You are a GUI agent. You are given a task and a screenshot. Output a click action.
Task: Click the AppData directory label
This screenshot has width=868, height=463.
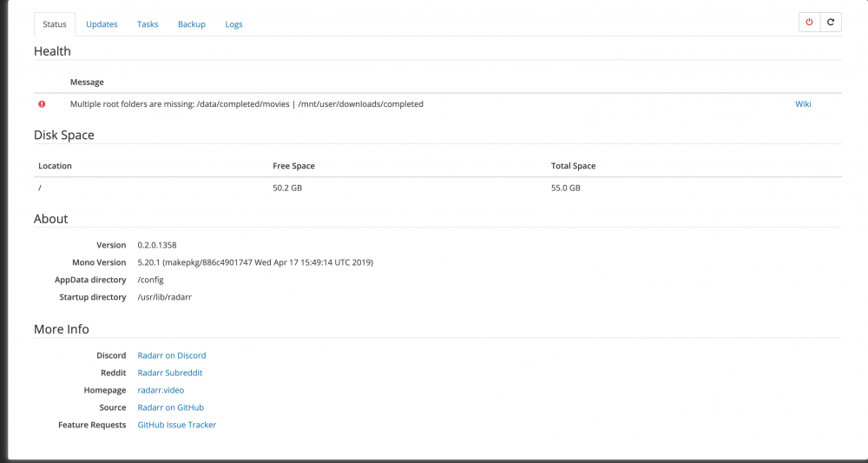pos(91,280)
